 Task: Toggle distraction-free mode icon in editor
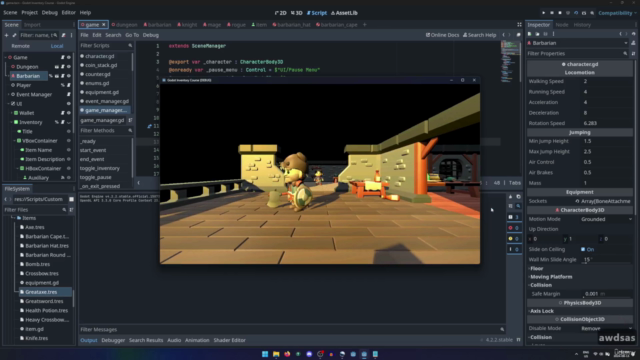[520, 25]
